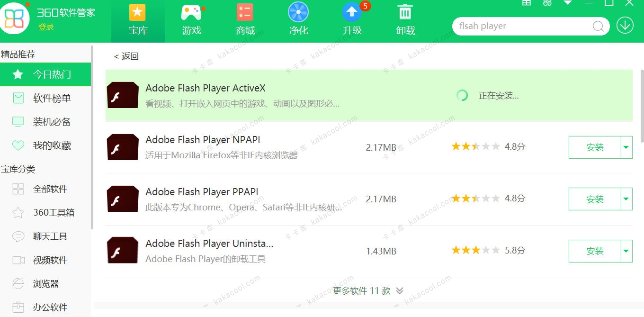Open the 卸载 trash can icon

point(405,13)
